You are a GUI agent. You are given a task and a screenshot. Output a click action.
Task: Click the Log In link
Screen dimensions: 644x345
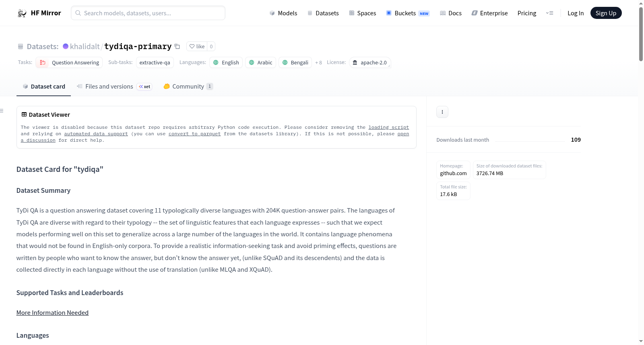(576, 13)
